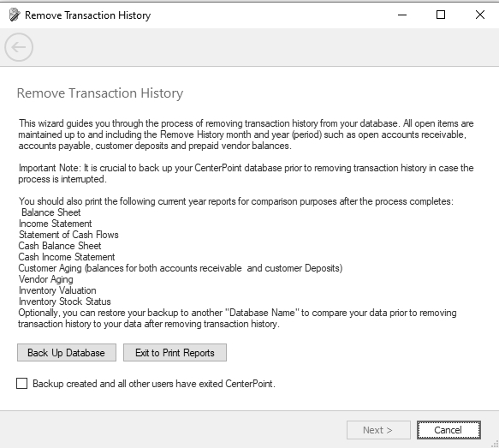The image size is (499, 448).
Task: Click the window title bar text
Action: pyautogui.click(x=88, y=15)
